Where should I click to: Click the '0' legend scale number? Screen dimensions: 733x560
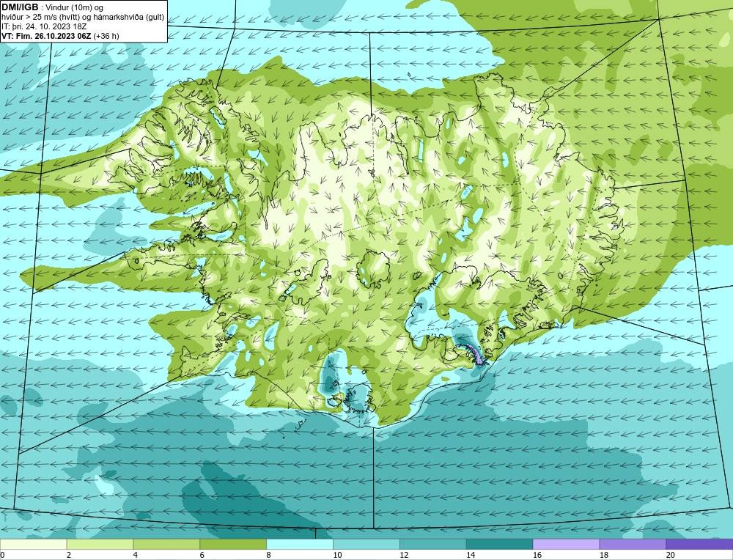(2, 555)
